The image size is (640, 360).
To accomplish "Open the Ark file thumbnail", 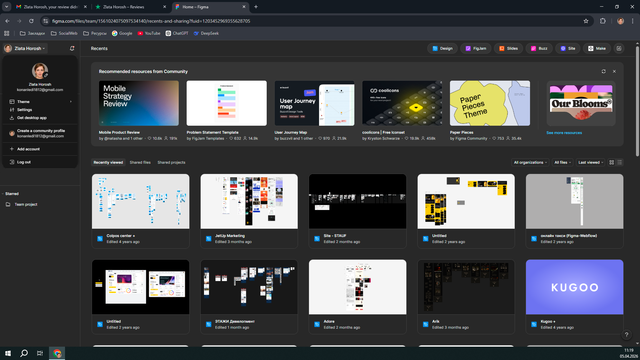I will pos(466,287).
